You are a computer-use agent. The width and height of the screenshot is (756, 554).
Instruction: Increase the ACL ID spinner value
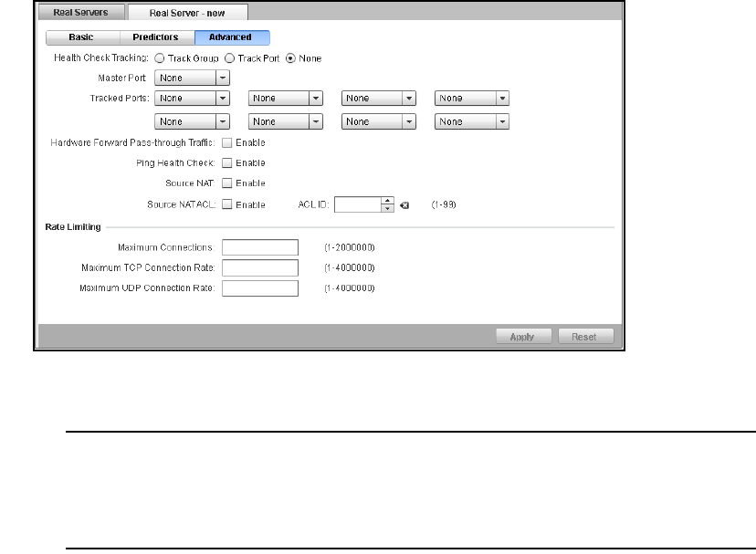coord(387,201)
